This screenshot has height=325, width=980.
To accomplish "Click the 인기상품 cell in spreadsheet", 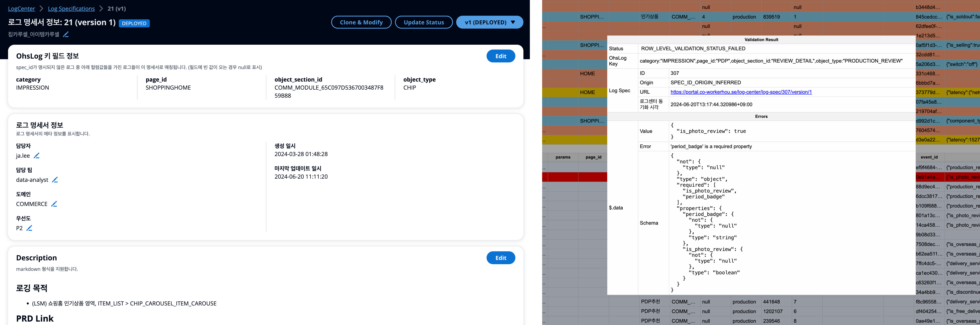I will pos(654,17).
